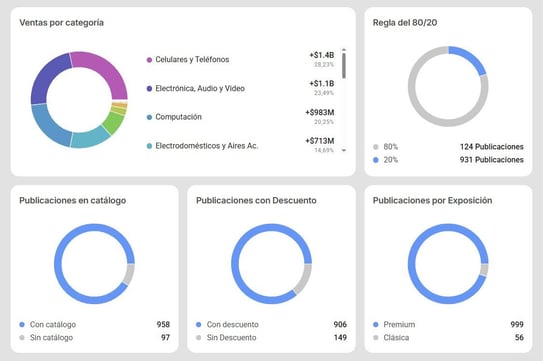Screen dimensions: 543x361
Task: Click the blue 20% arc in Regla 80/20 chart
Action: click(x=471, y=58)
